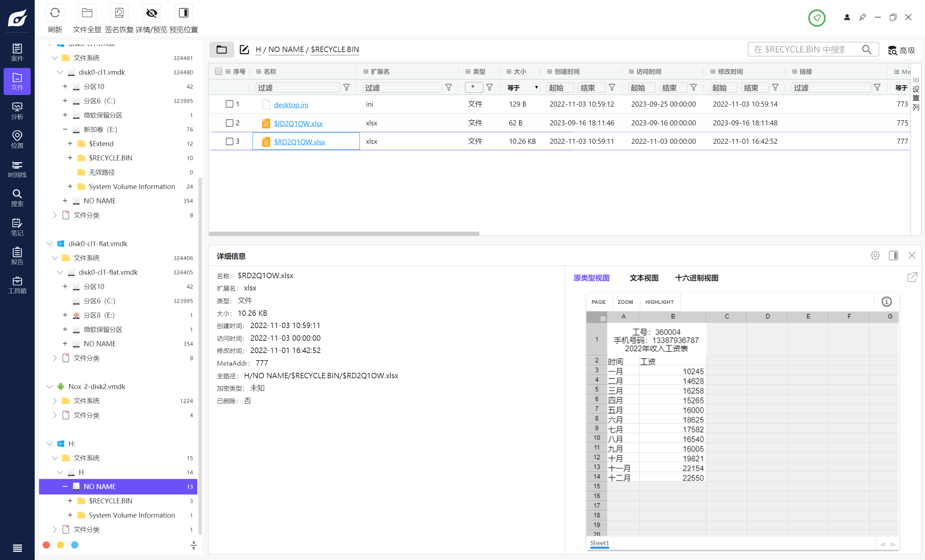925x560 pixels.
Task: Expand 分区8 (E:) tree node
Action: 65,315
